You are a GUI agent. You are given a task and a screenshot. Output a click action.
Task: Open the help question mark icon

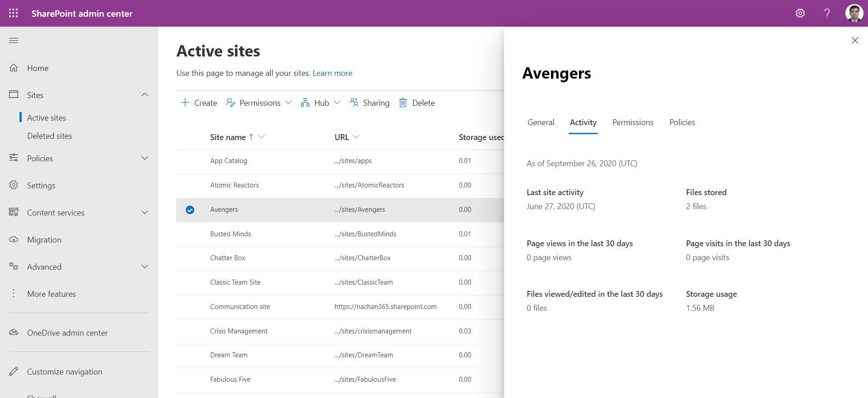826,13
